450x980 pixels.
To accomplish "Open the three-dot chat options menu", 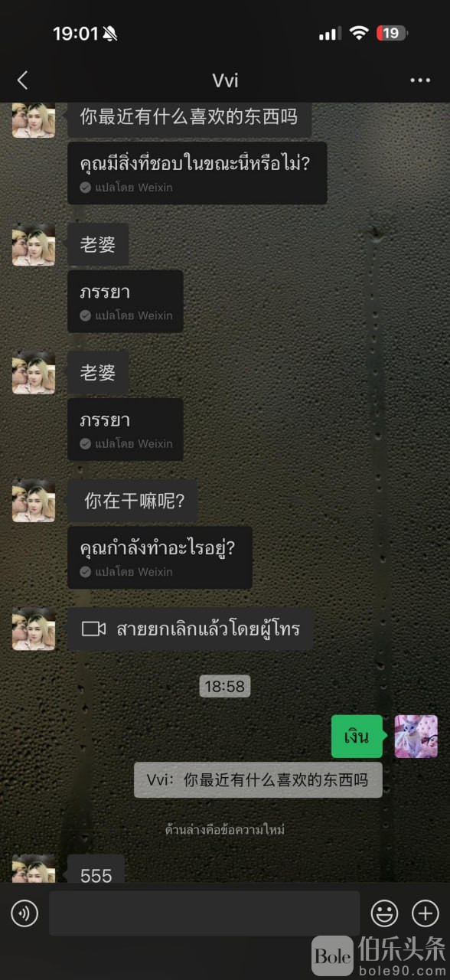I will (x=420, y=80).
